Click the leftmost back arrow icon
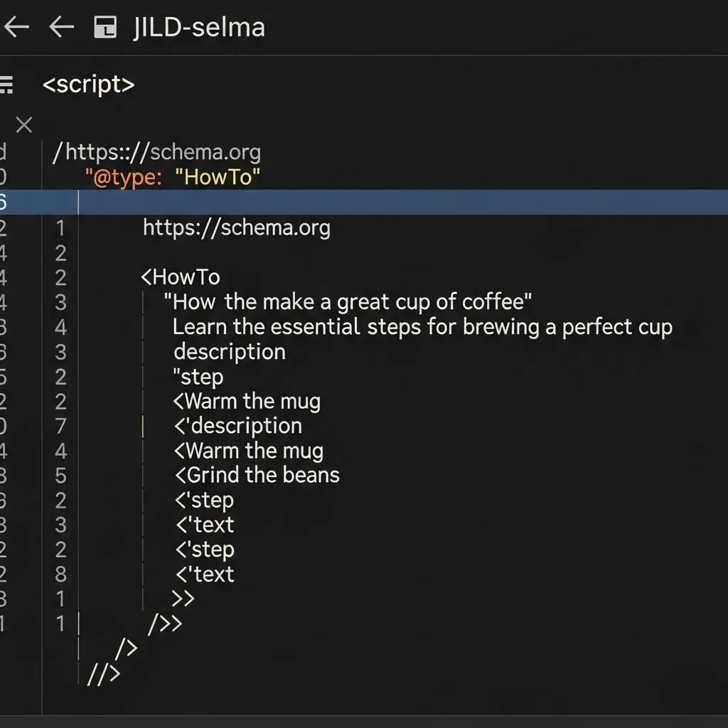This screenshot has width=728, height=728. [16, 27]
